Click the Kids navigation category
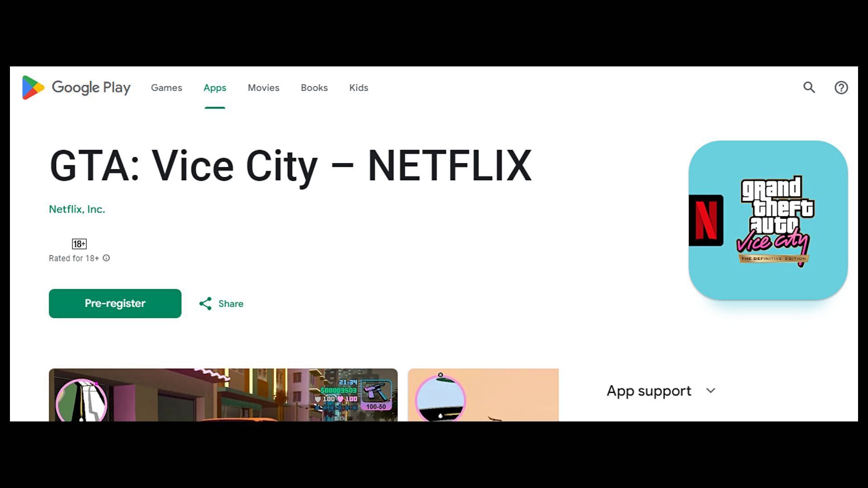The height and width of the screenshot is (488, 868). (359, 88)
